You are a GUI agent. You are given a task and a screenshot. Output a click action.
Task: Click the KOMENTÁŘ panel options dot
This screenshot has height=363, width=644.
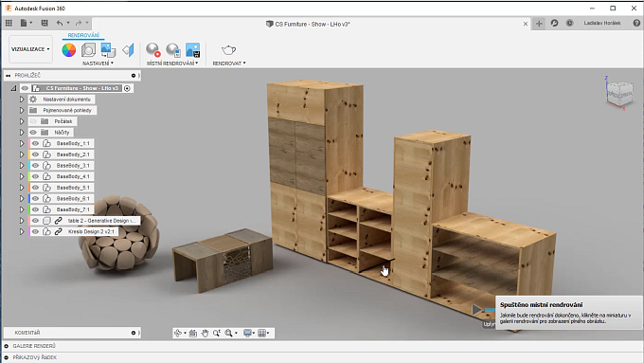coord(134,333)
